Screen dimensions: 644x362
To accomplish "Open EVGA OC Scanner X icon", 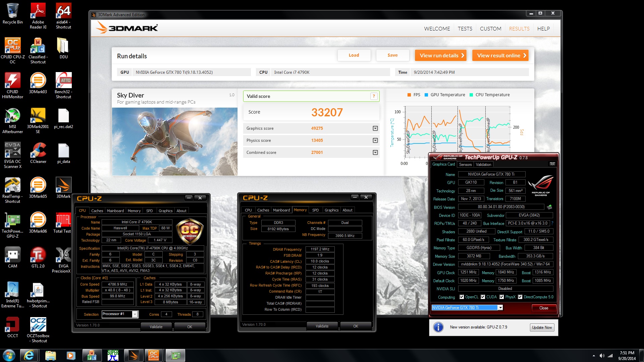I will 13,156.
